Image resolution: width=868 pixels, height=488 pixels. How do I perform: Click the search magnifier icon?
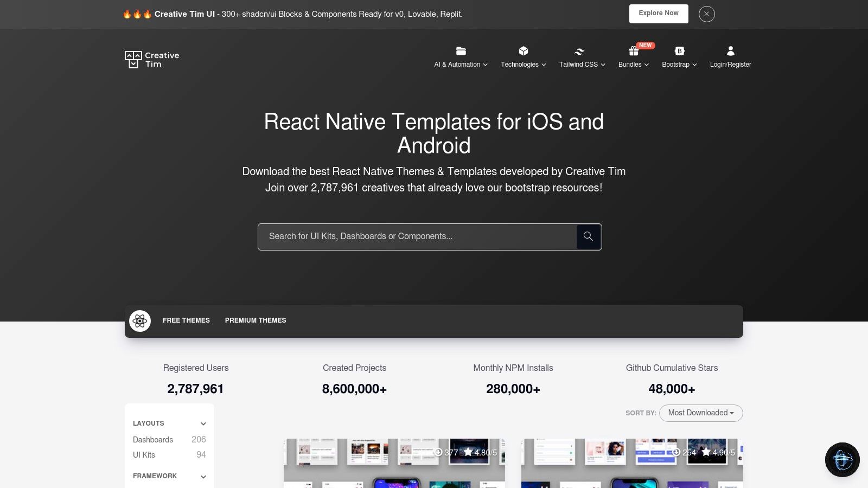(x=588, y=236)
